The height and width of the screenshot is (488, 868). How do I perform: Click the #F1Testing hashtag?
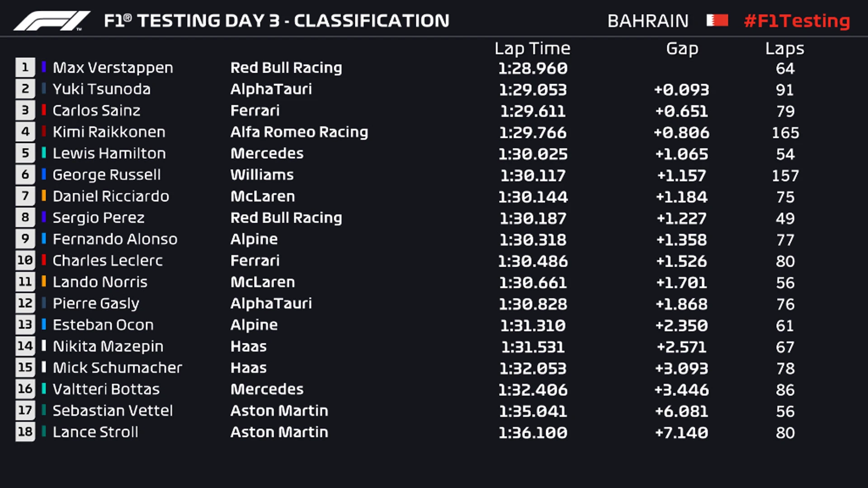click(797, 21)
